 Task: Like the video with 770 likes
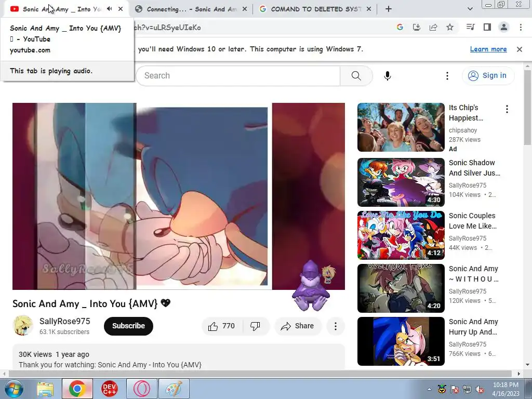[x=222, y=326]
